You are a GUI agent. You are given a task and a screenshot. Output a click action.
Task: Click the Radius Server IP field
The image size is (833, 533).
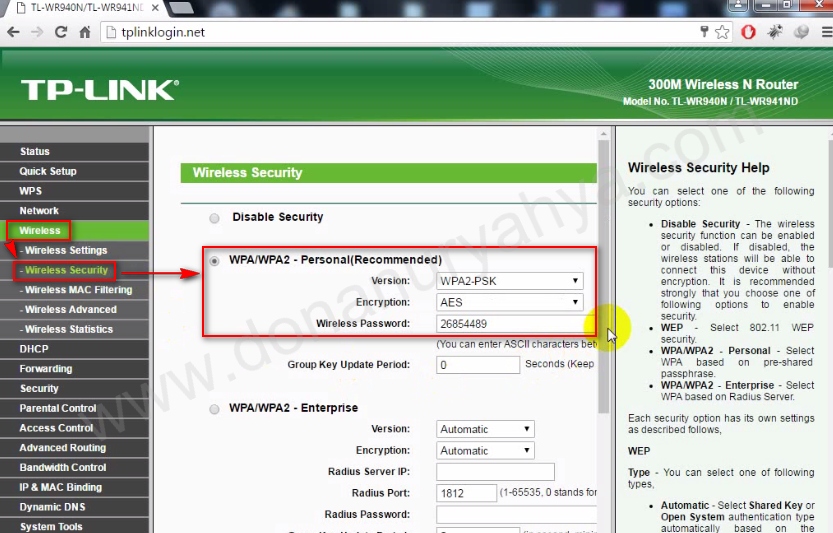495,471
